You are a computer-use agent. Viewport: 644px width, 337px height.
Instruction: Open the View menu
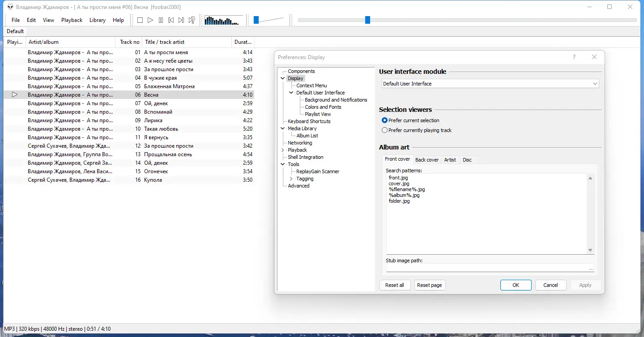(48, 20)
